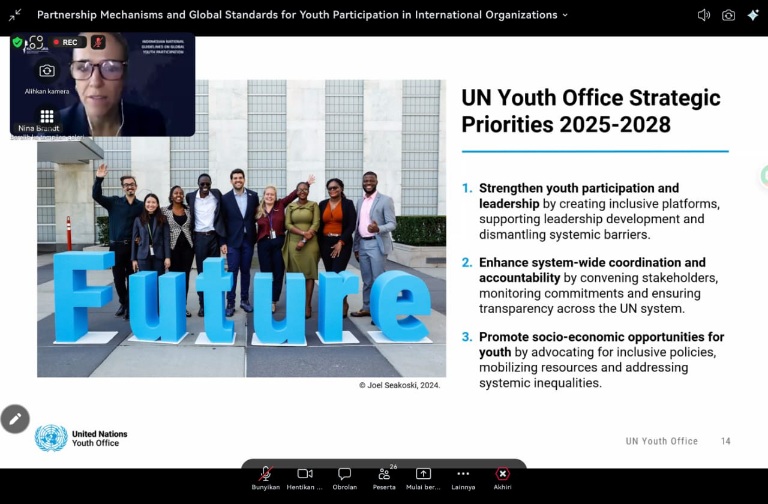
Task: Start screen sharing with the Mulai ber... button
Action: [423, 479]
